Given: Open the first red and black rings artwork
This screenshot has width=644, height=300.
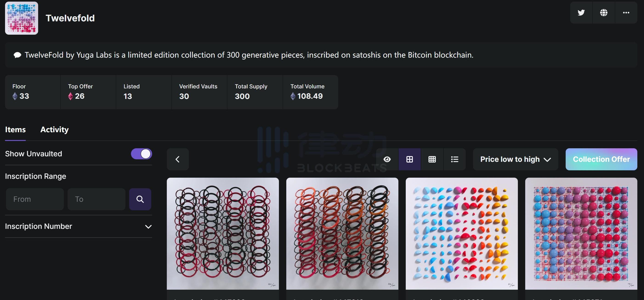Looking at the screenshot, I should click(x=223, y=234).
